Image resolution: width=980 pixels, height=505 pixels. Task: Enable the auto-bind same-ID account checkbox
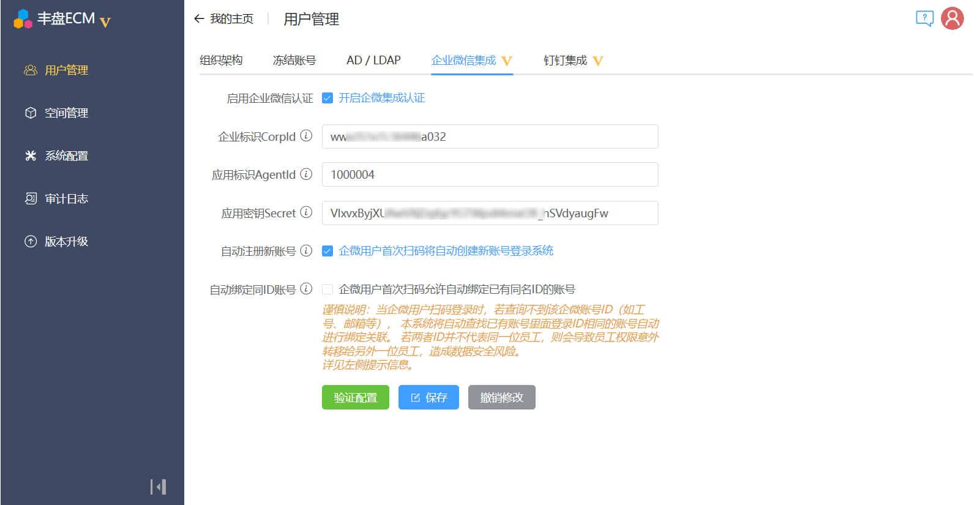click(x=327, y=290)
